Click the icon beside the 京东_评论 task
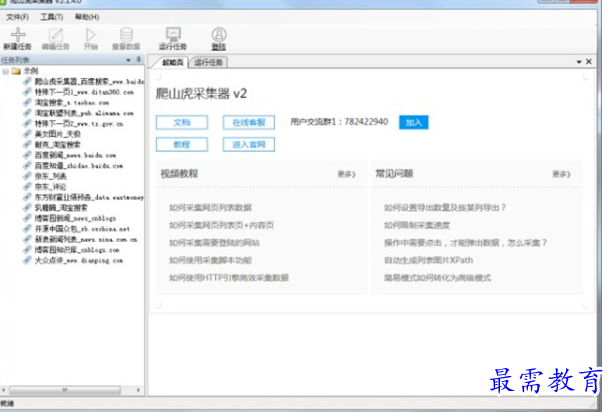 tap(27, 187)
